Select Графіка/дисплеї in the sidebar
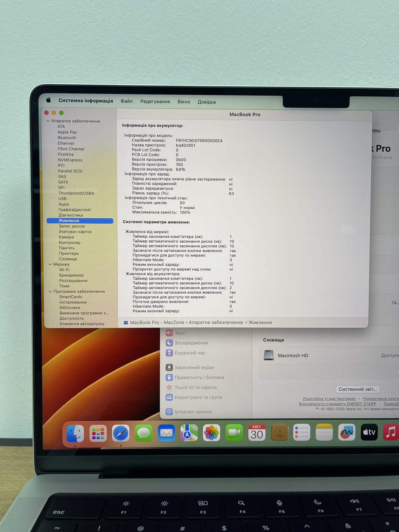399x532 pixels. coord(75,210)
